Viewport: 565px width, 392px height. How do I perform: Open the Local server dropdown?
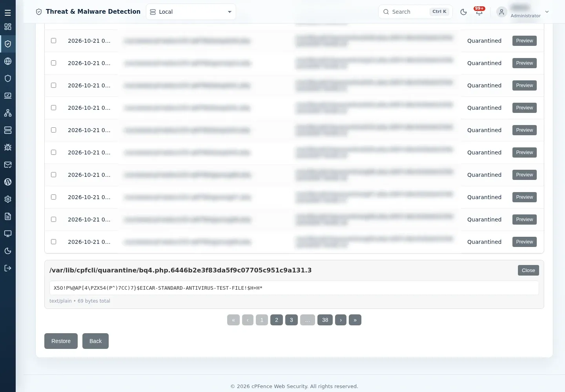coord(191,12)
